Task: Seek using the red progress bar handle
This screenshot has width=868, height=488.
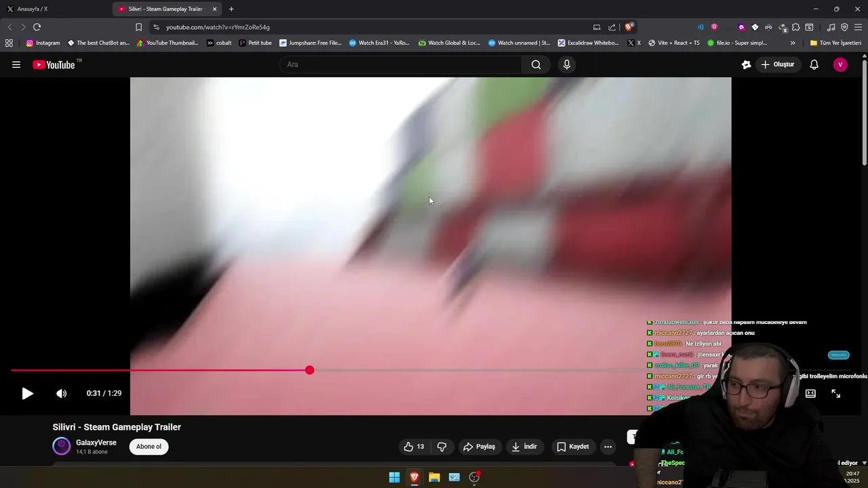Action: (x=309, y=370)
